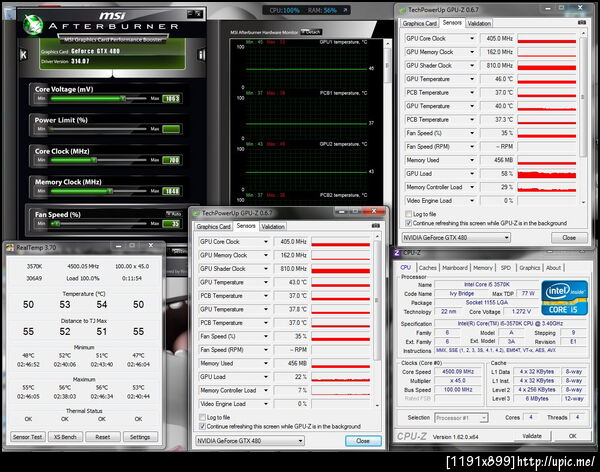The width and height of the screenshot is (600, 472).
Task: Open GPU Temperature 43.0 °C sensor dropdown
Action: click(266, 282)
